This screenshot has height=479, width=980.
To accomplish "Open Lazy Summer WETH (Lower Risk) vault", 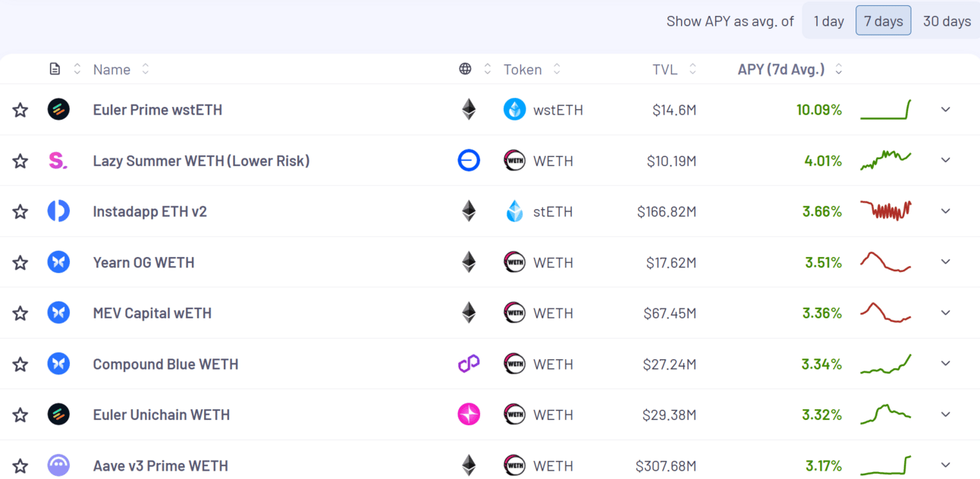I will 201,161.
